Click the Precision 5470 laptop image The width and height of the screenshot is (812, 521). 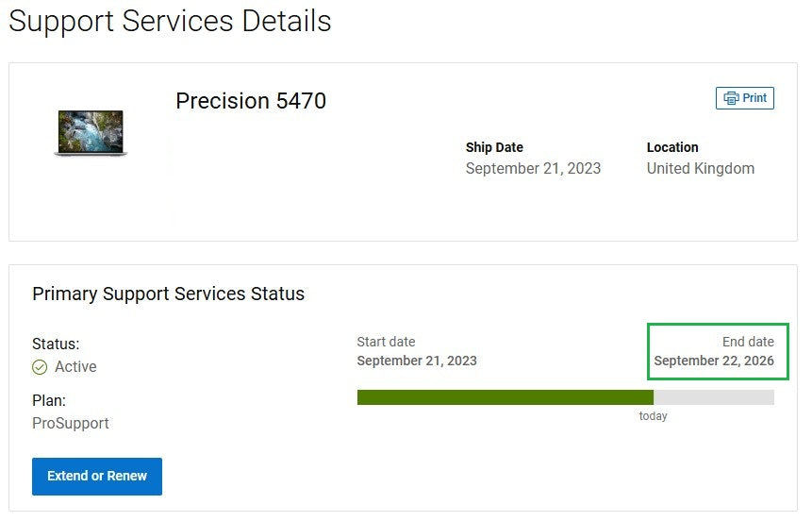(x=91, y=132)
